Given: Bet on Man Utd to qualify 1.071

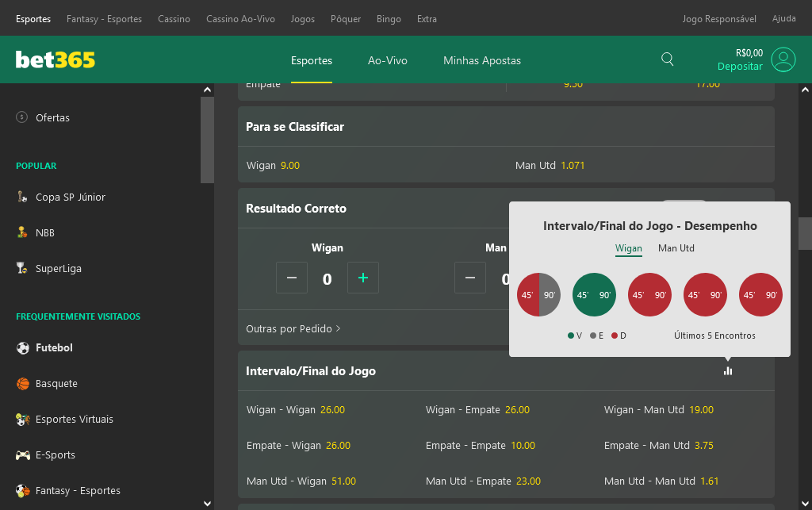Looking at the screenshot, I should pyautogui.click(x=550, y=166).
